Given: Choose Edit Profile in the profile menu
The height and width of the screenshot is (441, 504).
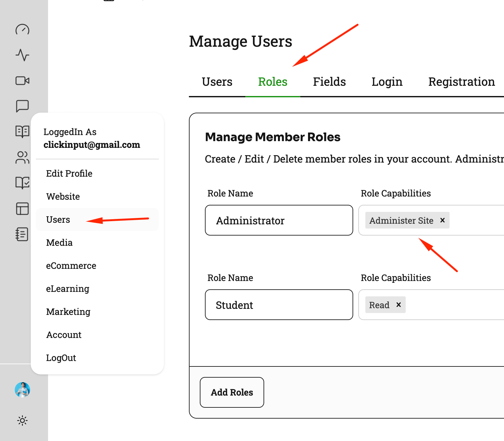Looking at the screenshot, I should pyautogui.click(x=69, y=173).
